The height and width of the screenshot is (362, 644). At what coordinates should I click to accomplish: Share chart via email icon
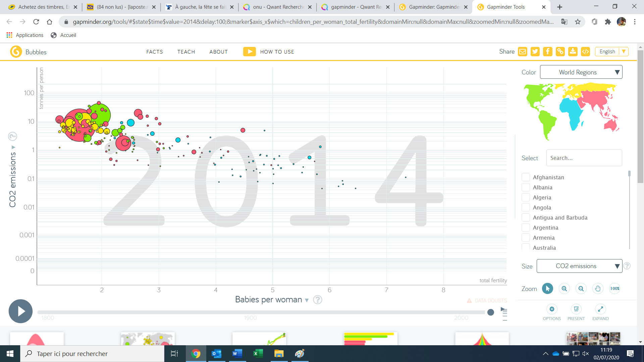pyautogui.click(x=523, y=52)
